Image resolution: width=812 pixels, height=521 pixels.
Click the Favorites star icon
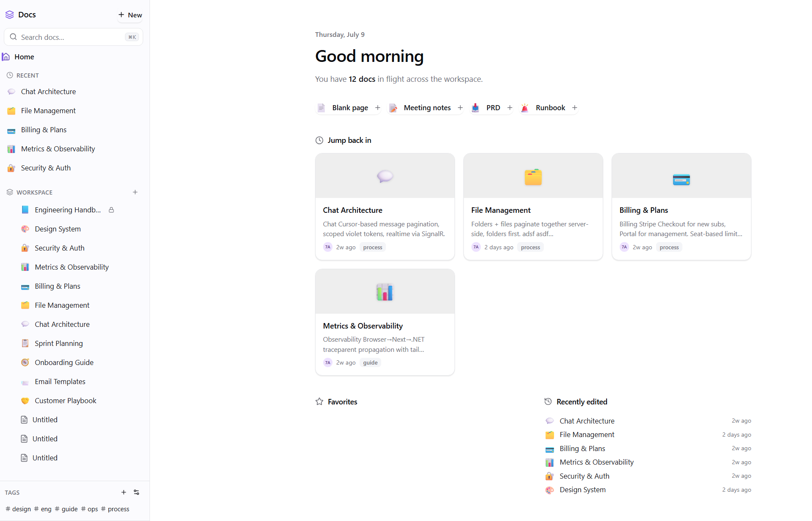319,401
